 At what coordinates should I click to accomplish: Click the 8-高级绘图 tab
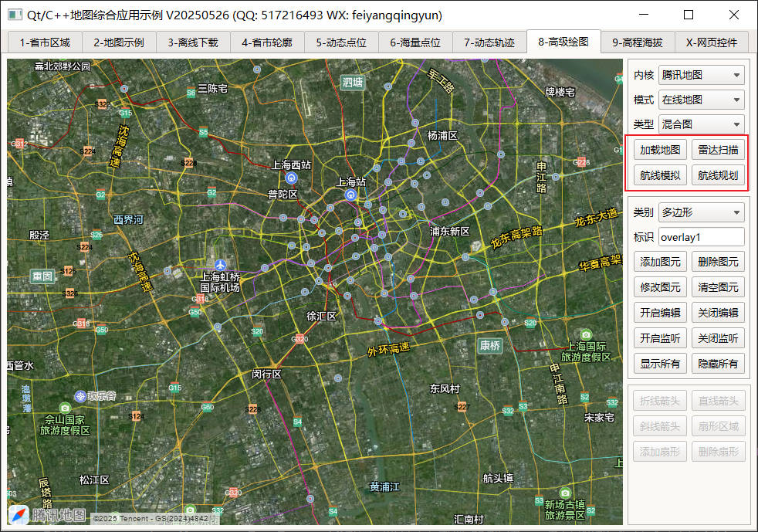coord(563,42)
